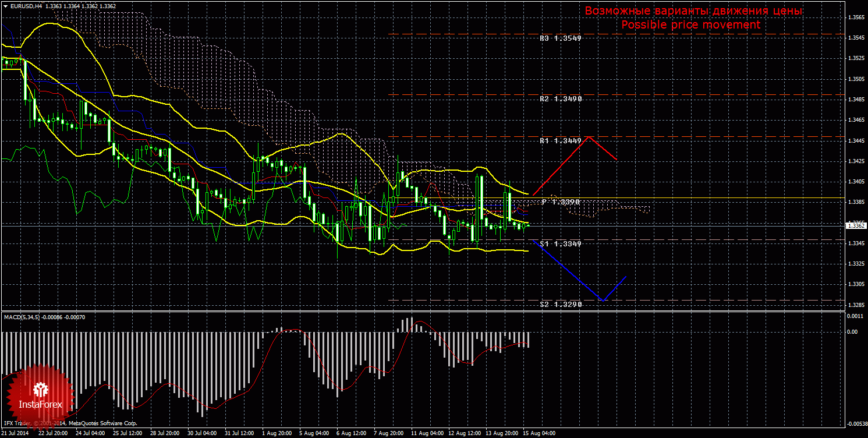Image resolution: width=868 pixels, height=438 pixels.
Task: Click the '1 Aug 20:00' time axis label
Action: click(x=277, y=433)
